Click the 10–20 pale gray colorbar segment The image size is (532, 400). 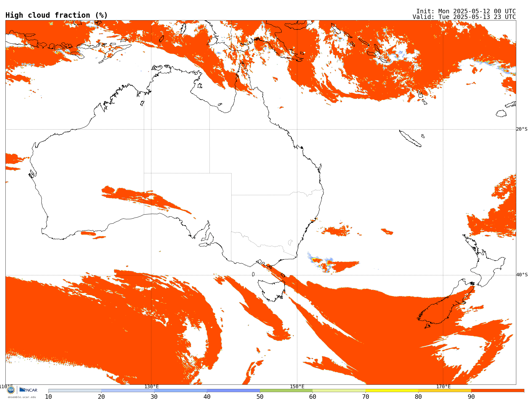[75, 391]
